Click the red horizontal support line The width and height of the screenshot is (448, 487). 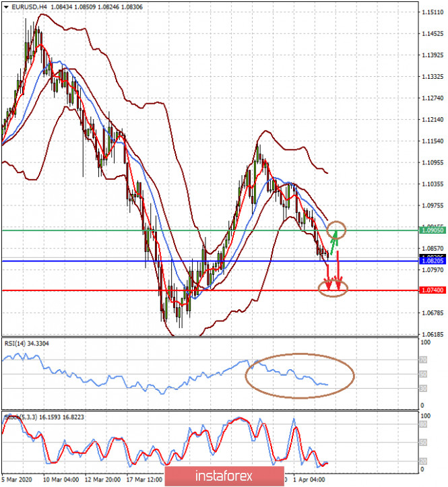[x=210, y=290]
